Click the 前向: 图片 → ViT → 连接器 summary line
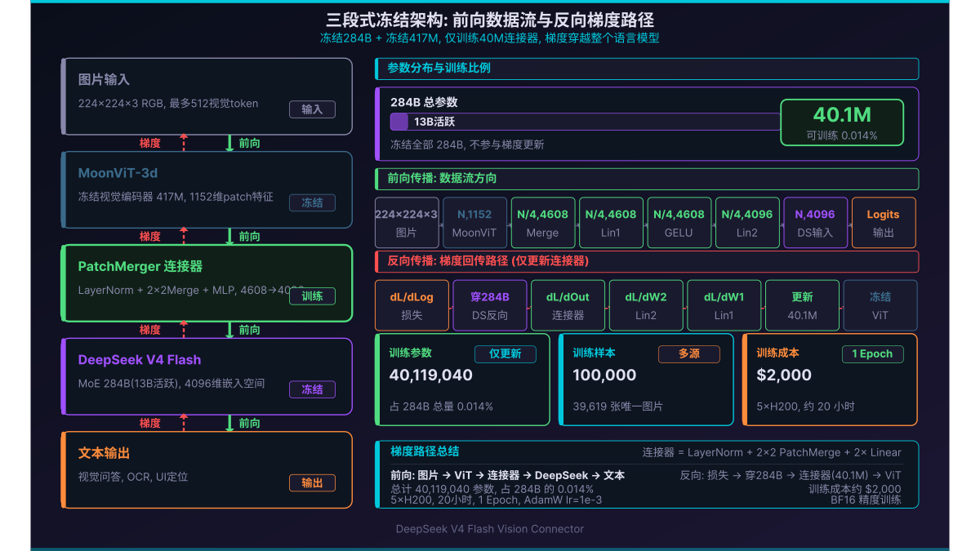 click(x=507, y=475)
